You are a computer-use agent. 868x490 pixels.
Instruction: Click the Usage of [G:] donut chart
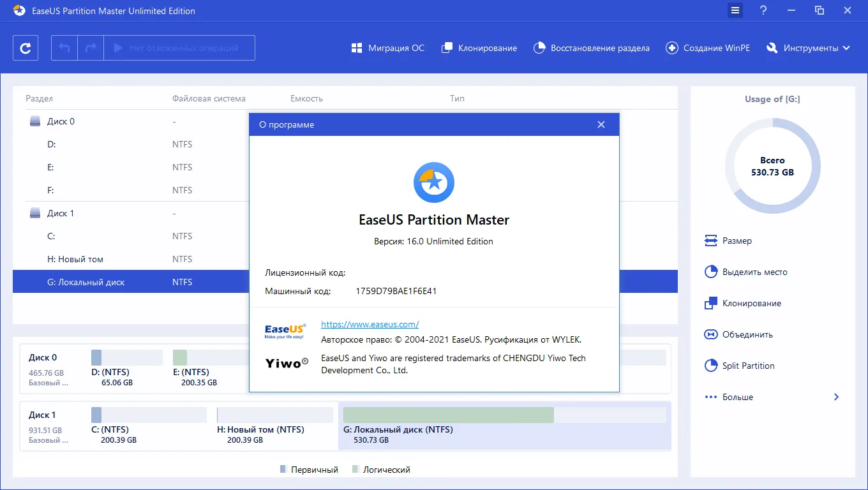(x=772, y=166)
